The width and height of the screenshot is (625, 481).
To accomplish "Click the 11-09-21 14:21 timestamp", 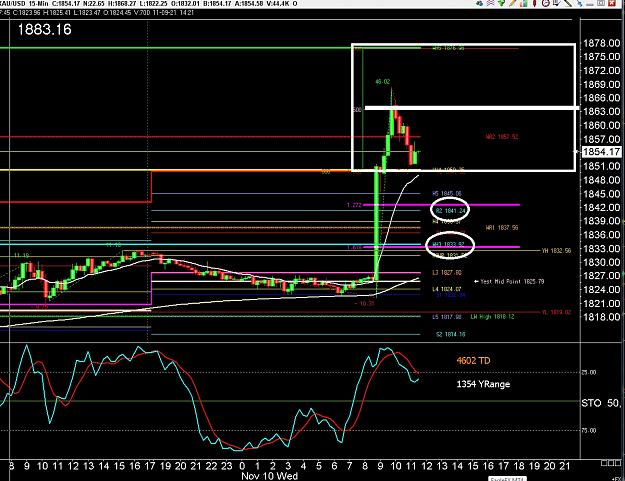I will (x=173, y=12).
